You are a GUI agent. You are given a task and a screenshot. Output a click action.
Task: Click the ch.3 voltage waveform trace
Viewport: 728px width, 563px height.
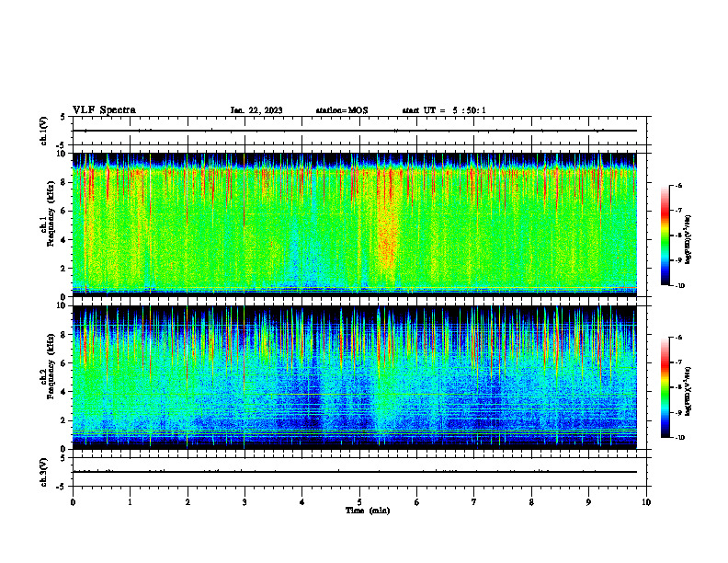pyautogui.click(x=355, y=472)
